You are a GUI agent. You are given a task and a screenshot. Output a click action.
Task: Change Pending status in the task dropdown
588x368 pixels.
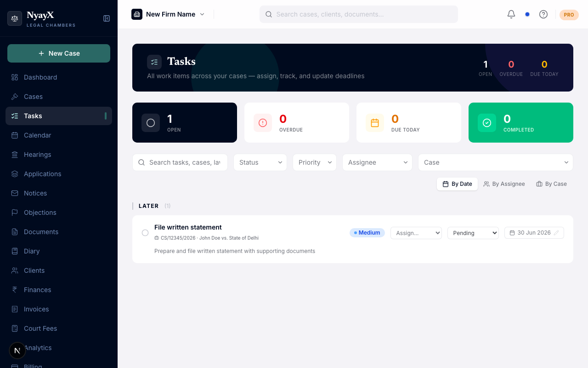tap(473, 233)
